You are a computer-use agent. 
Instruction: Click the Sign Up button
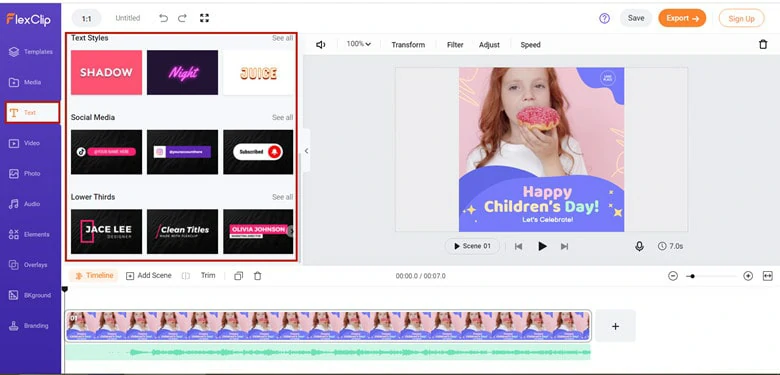pyautogui.click(x=741, y=19)
